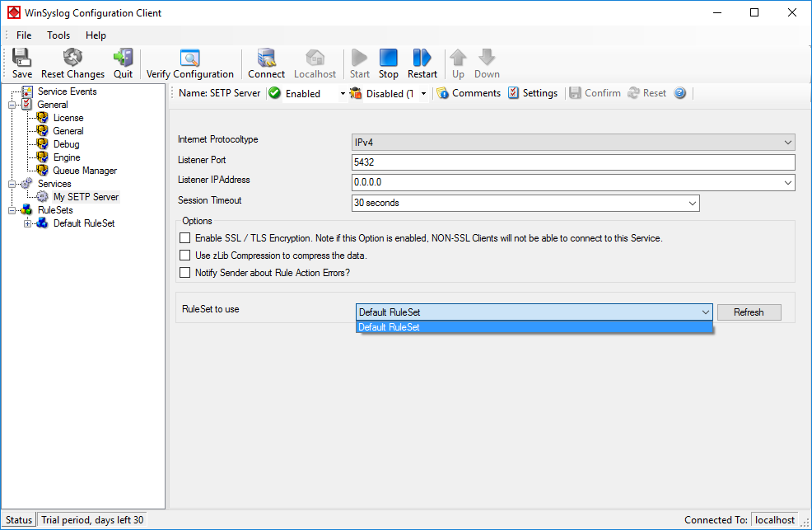Select the License tree node
This screenshot has height=530, width=812.
click(x=68, y=118)
